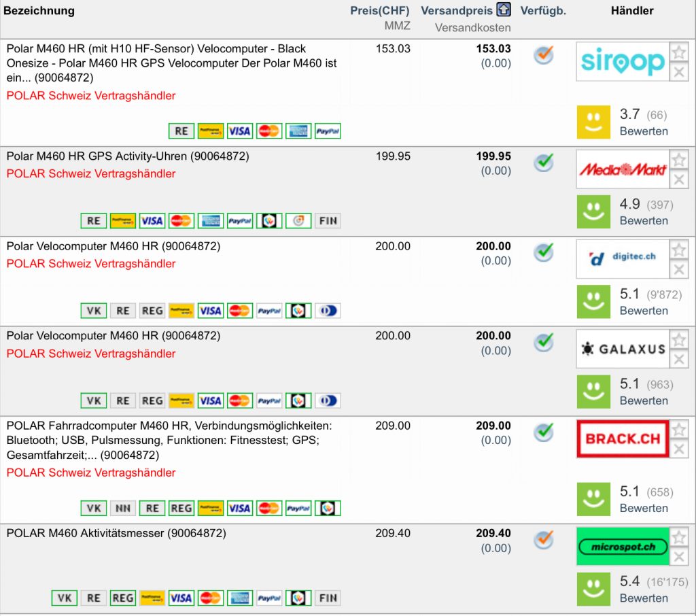Sort by the Versandpreis column header
The height and width of the screenshot is (616, 696).
pyautogui.click(x=456, y=11)
